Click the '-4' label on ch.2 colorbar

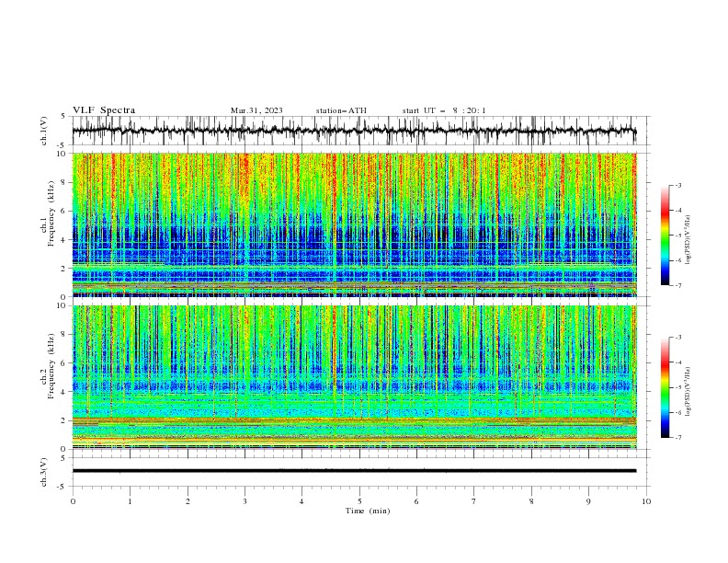[x=678, y=362]
